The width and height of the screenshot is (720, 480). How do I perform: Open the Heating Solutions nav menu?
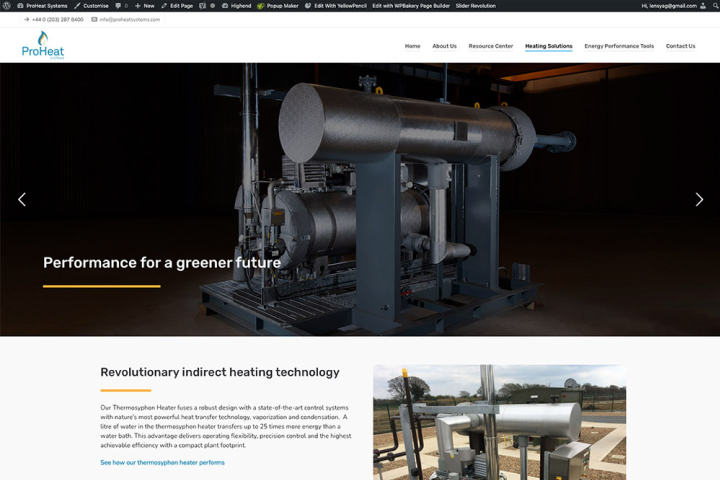(549, 46)
